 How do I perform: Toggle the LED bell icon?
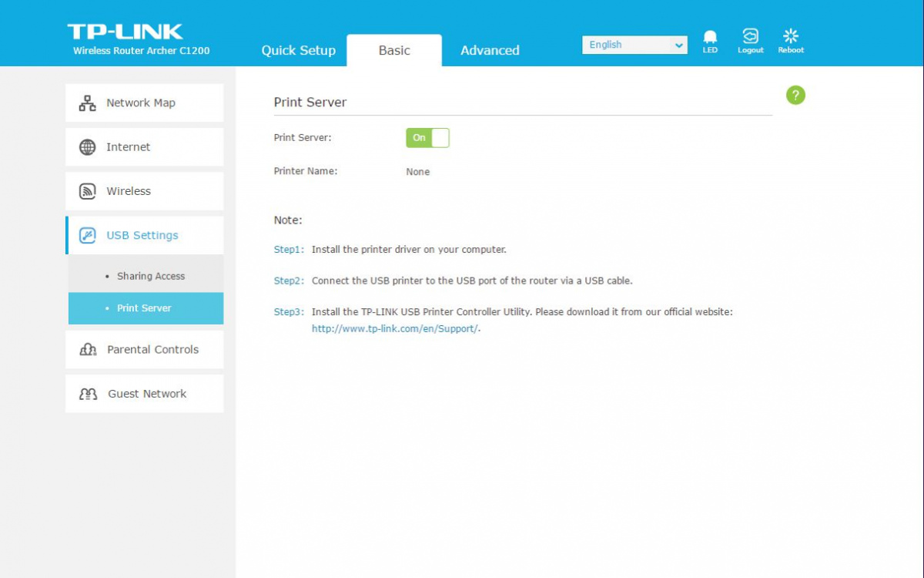click(710, 36)
